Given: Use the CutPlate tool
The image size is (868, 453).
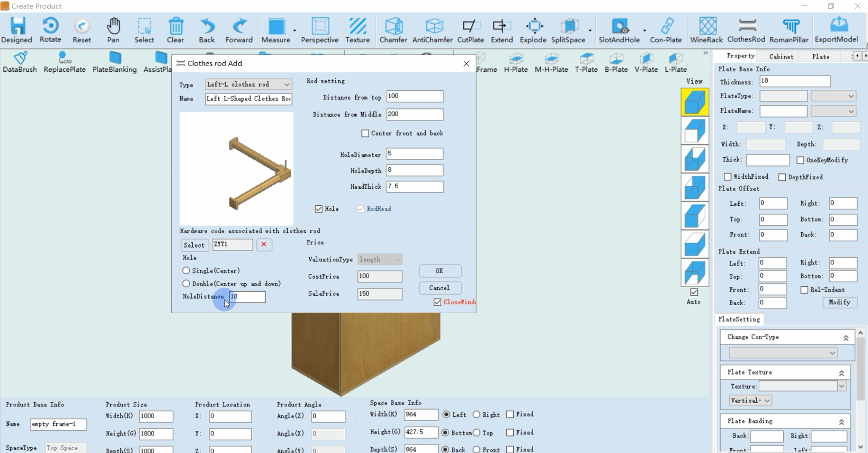Looking at the screenshot, I should click(470, 30).
